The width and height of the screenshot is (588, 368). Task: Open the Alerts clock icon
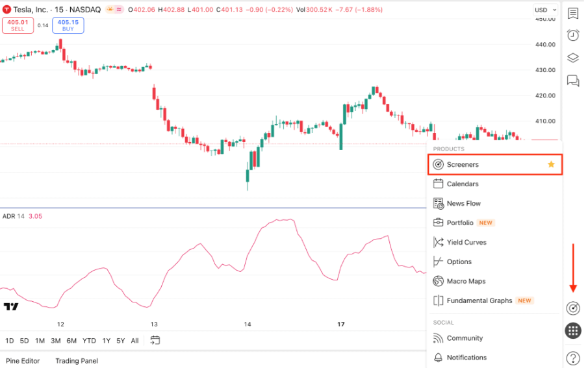pos(572,35)
